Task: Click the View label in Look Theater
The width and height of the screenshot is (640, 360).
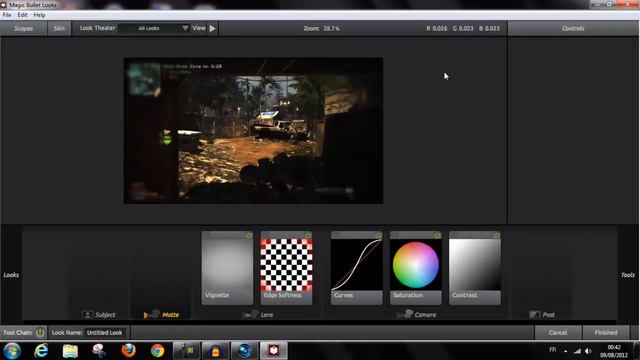Action: coord(199,28)
